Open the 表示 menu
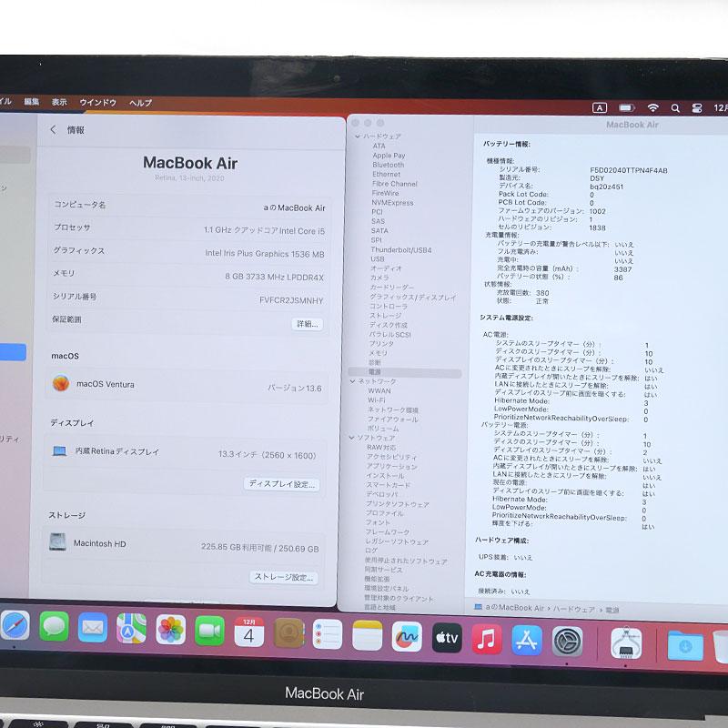This screenshot has height=728, width=728. pos(59,102)
